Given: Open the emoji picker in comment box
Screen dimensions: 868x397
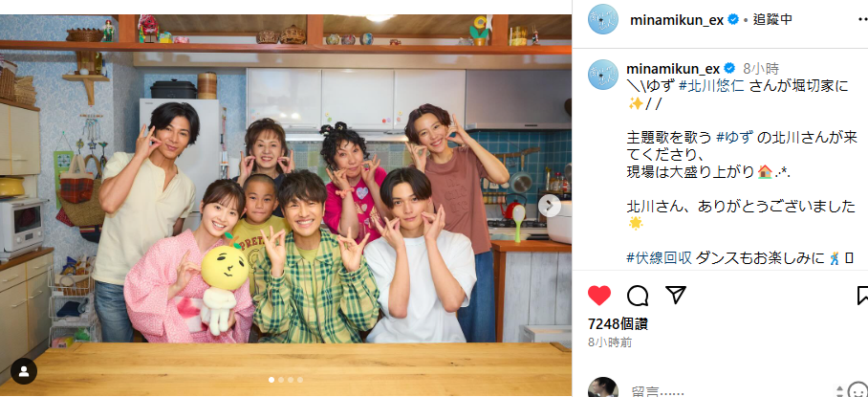Looking at the screenshot, I should [x=858, y=390].
